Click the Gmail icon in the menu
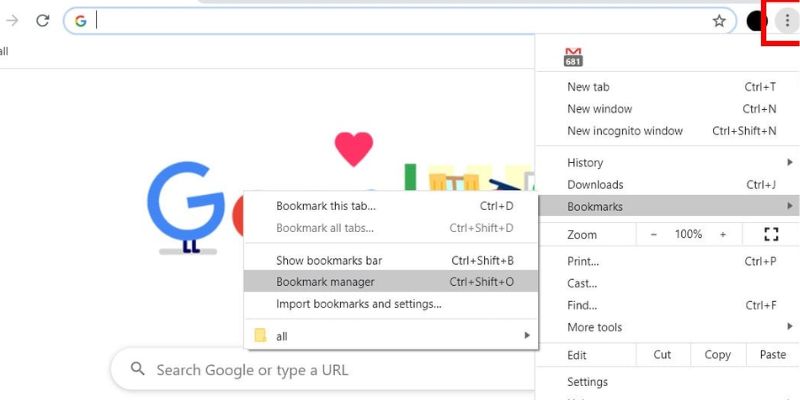This screenshot has width=800, height=400. (574, 57)
